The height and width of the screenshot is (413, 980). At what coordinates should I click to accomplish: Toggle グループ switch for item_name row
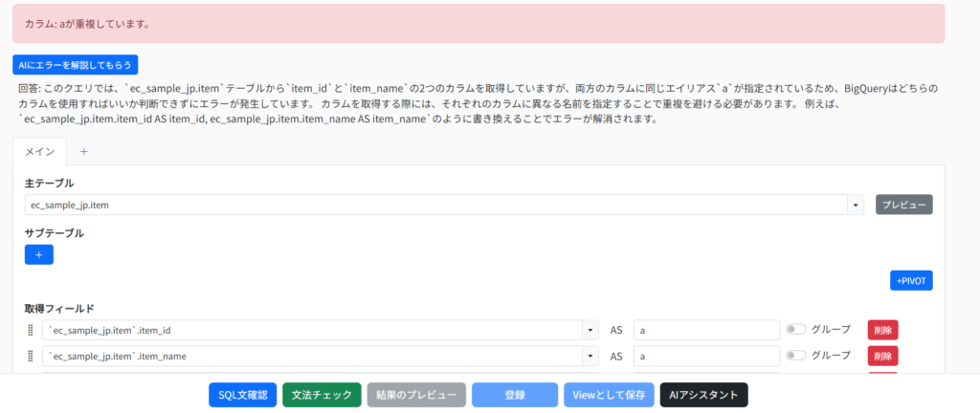[x=795, y=357]
